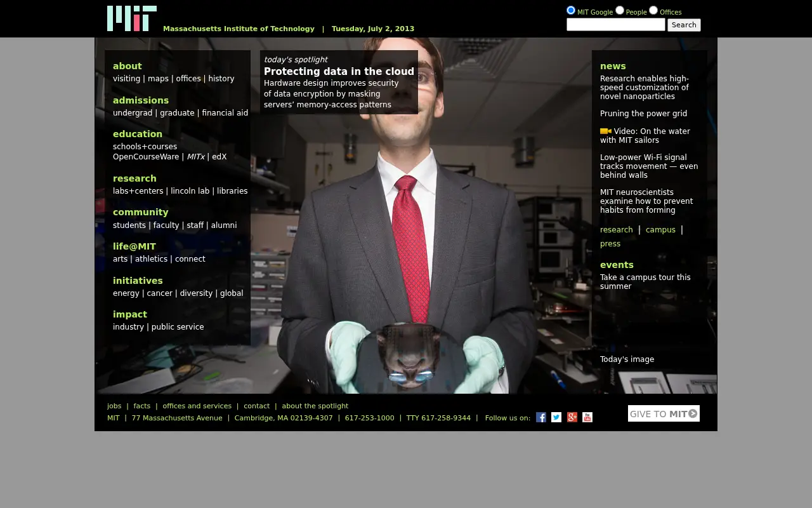Open the public service link
The height and width of the screenshot is (508, 812).
tap(178, 327)
